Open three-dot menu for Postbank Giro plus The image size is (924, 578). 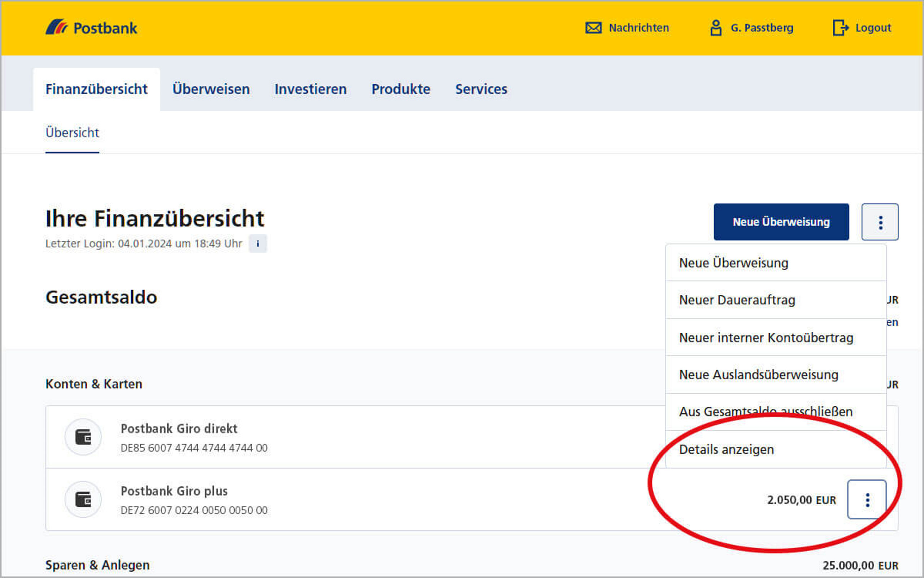(x=867, y=500)
